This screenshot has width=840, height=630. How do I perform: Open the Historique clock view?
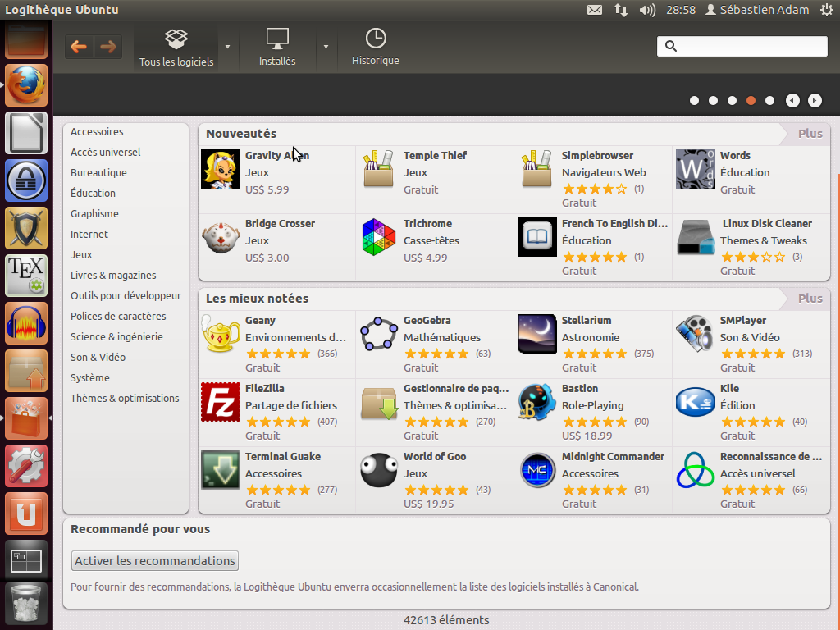pyautogui.click(x=375, y=47)
